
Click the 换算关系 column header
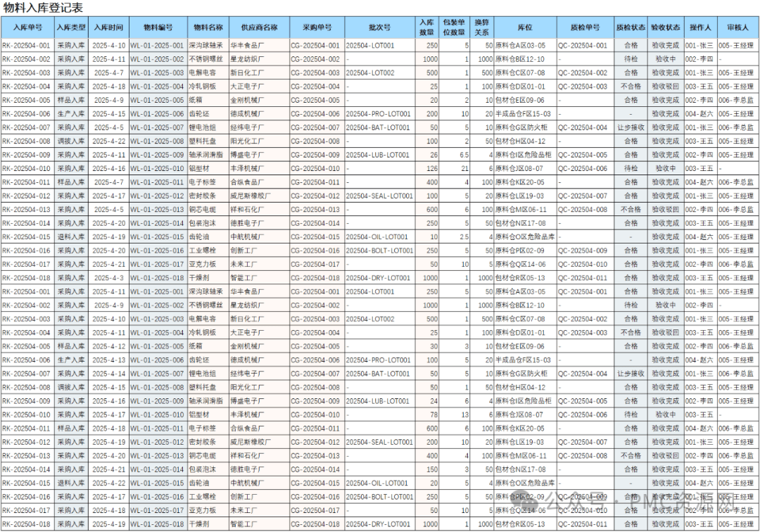point(482,27)
